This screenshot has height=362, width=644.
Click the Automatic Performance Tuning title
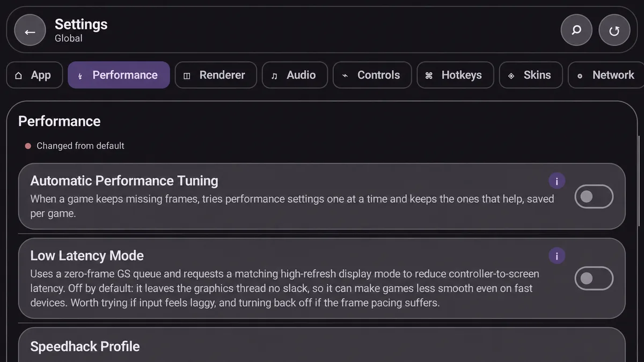[x=124, y=181]
